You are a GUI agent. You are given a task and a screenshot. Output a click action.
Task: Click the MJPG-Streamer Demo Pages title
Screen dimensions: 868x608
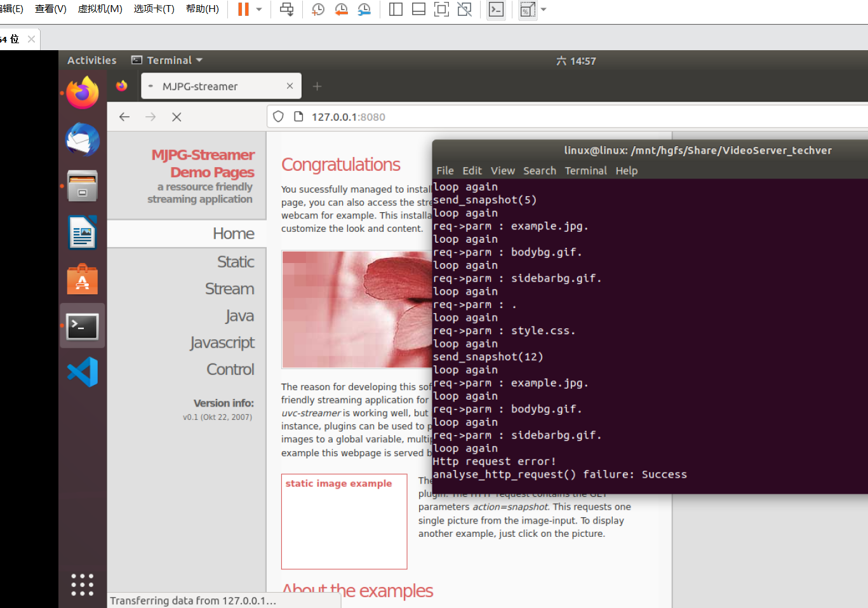[x=203, y=163]
